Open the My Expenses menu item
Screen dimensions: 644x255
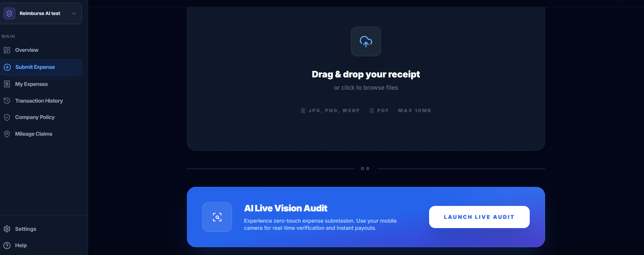coord(41,84)
